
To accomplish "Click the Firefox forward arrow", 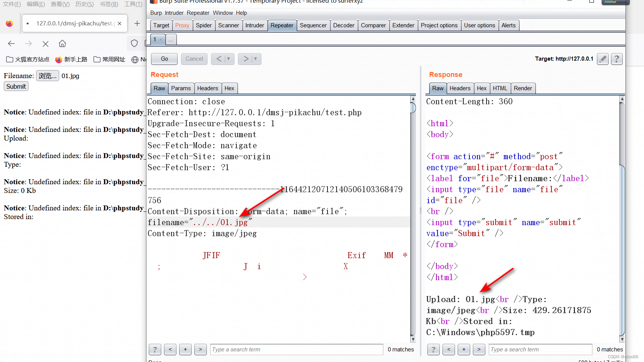I will [28, 44].
